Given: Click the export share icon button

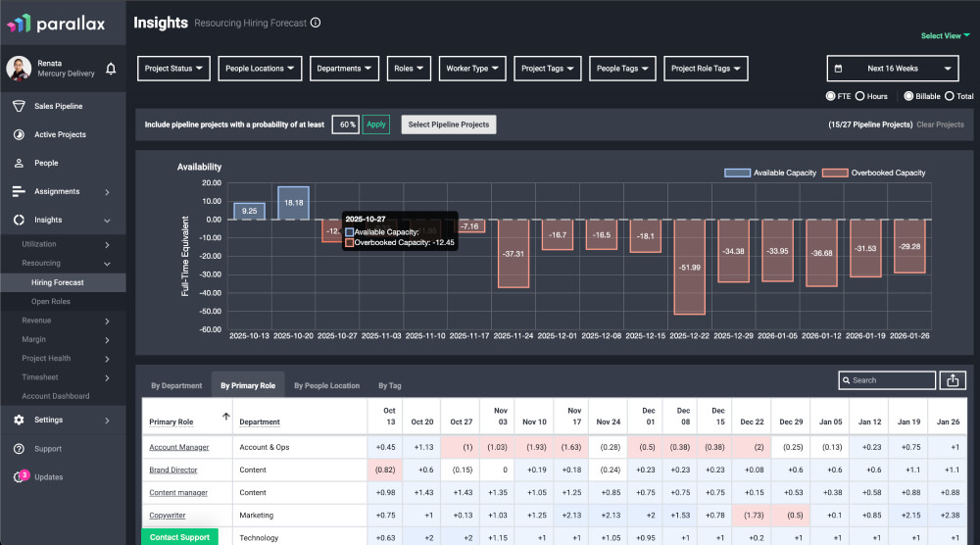Looking at the screenshot, I should [953, 380].
